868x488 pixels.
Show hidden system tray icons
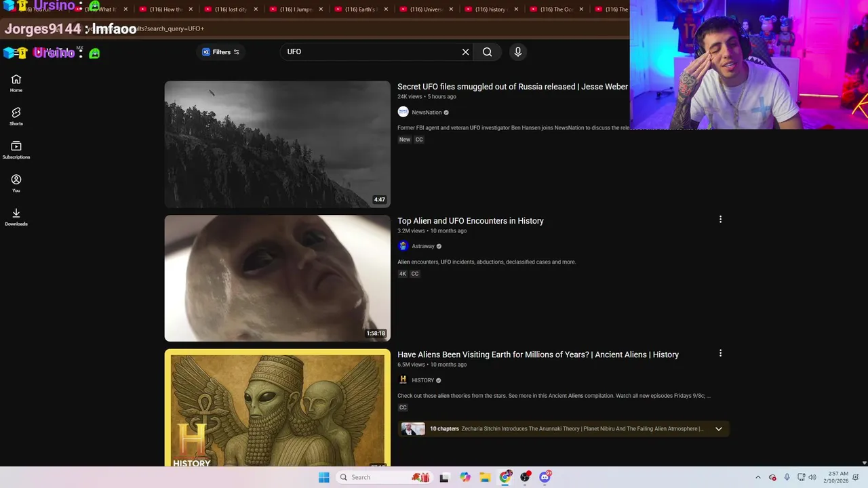[758, 477]
